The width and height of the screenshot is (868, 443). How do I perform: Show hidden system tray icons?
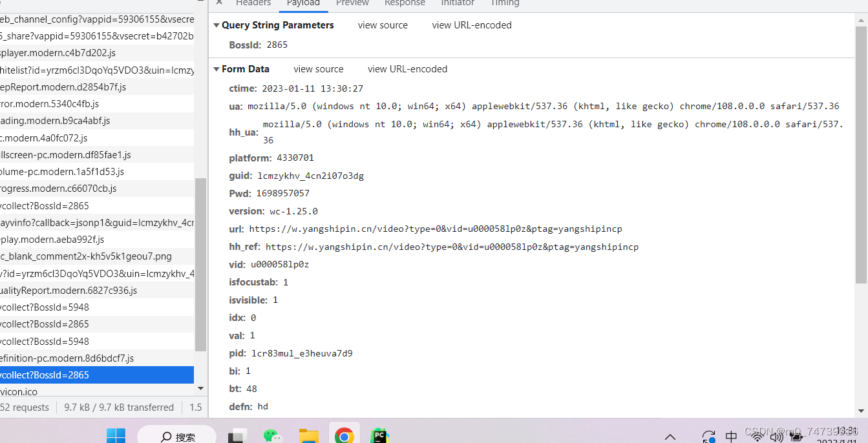(x=670, y=437)
